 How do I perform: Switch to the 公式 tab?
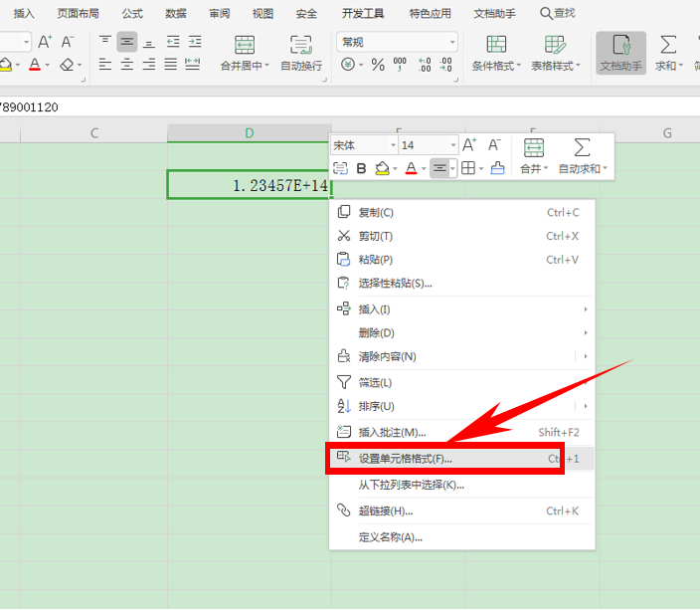[132, 14]
